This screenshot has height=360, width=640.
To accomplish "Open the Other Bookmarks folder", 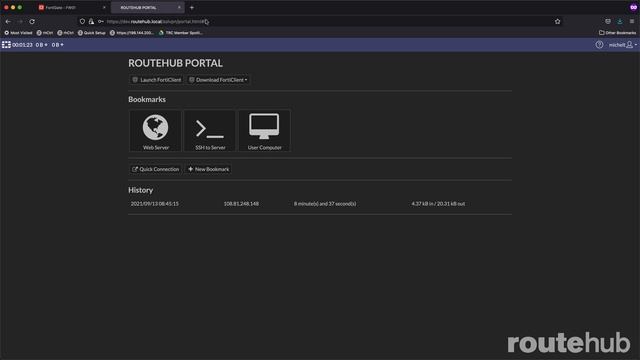I will click(618, 33).
